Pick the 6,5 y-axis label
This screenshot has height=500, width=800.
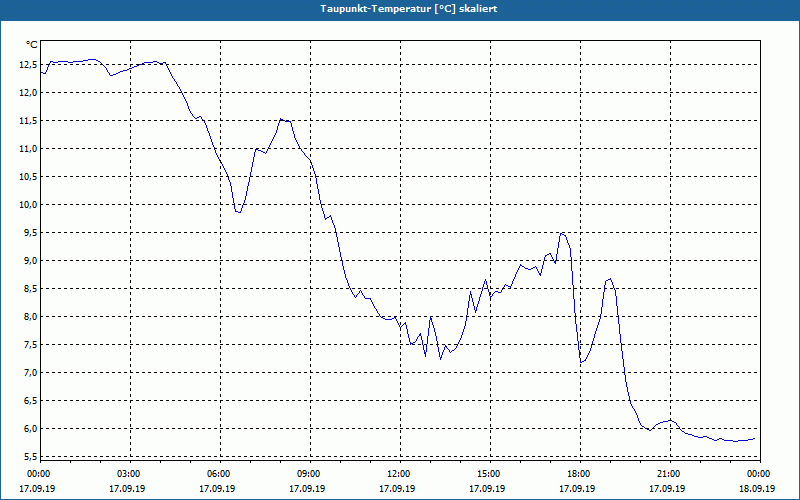click(31, 401)
